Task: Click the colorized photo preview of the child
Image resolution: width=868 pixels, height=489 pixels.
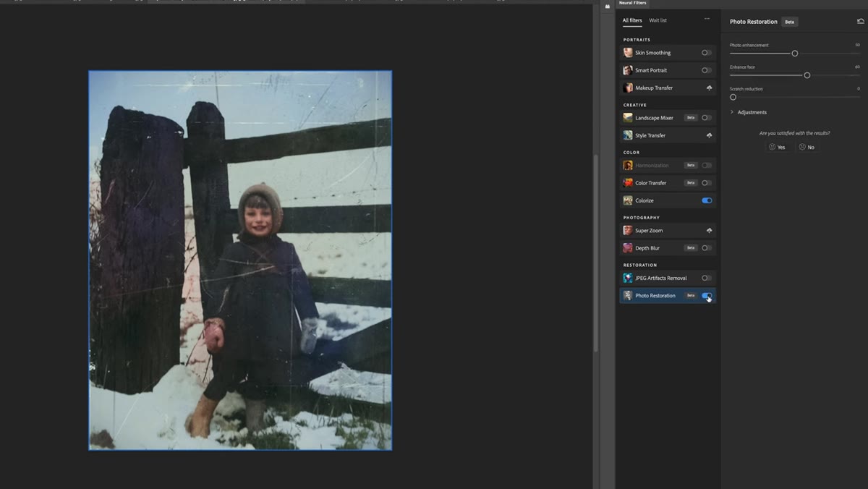Action: (240, 260)
